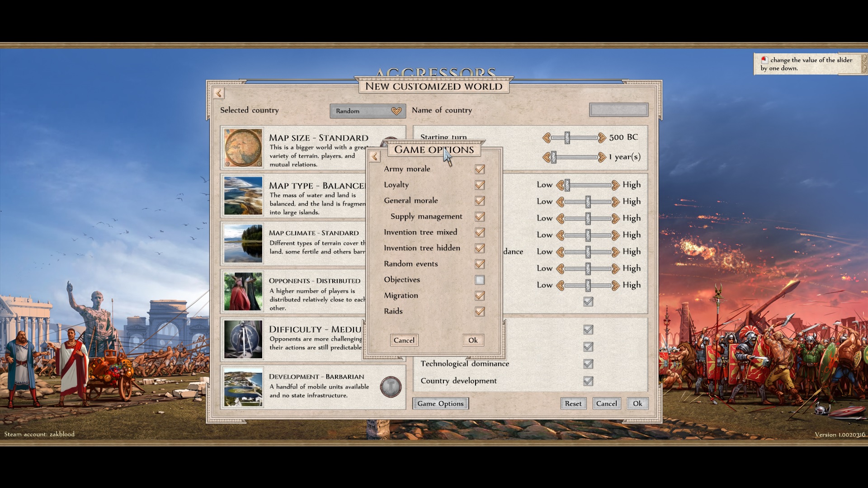Click the increase arrow on years slider
This screenshot has width=868, height=488.
click(601, 157)
